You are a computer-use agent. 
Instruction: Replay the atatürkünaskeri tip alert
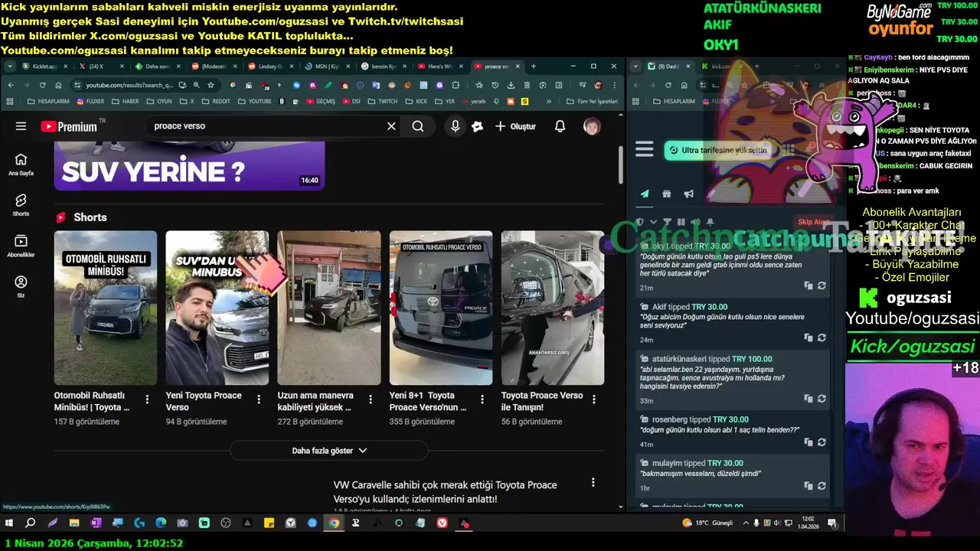(x=822, y=399)
